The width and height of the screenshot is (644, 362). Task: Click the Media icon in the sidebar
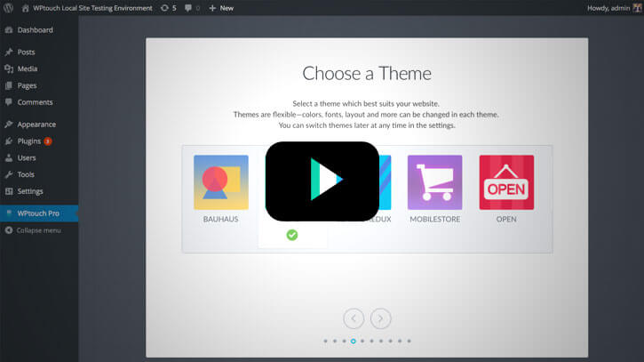tap(9, 68)
